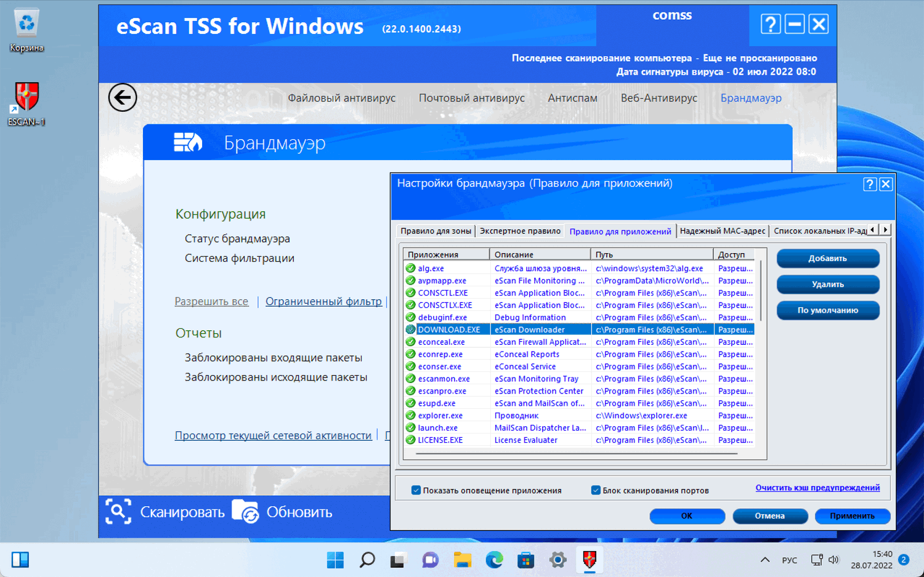Open Microsoft Store on taskbar

tap(525, 560)
